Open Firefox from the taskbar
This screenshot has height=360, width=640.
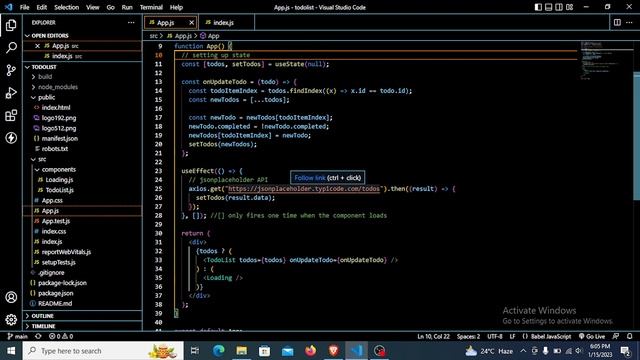point(311,351)
